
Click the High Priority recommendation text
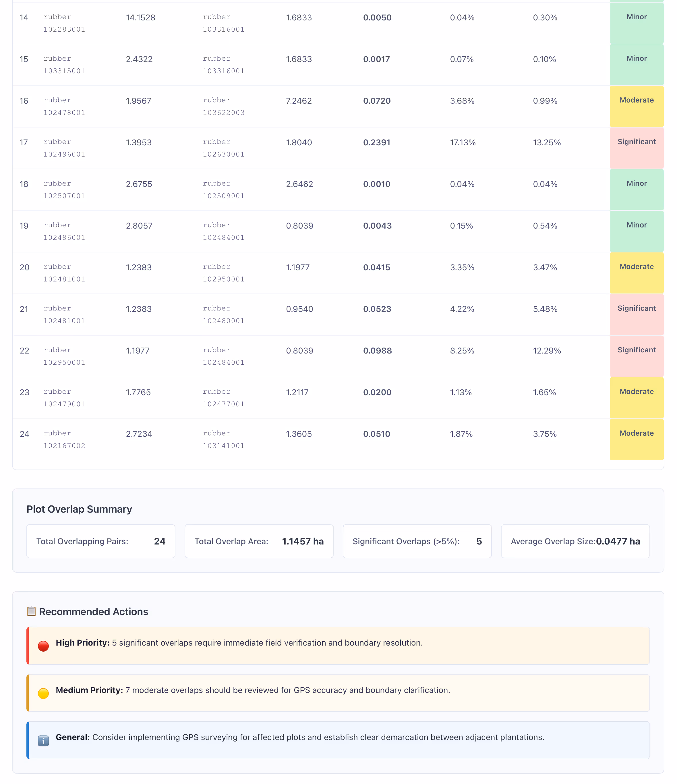239,642
